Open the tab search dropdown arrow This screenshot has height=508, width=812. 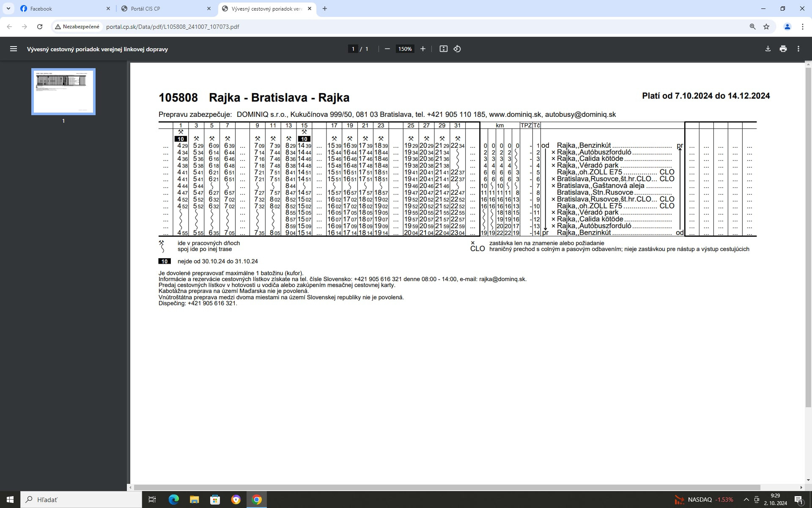click(x=8, y=8)
